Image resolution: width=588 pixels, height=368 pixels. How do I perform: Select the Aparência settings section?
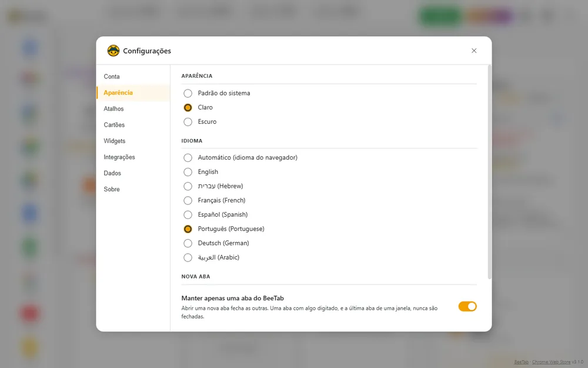pyautogui.click(x=133, y=93)
